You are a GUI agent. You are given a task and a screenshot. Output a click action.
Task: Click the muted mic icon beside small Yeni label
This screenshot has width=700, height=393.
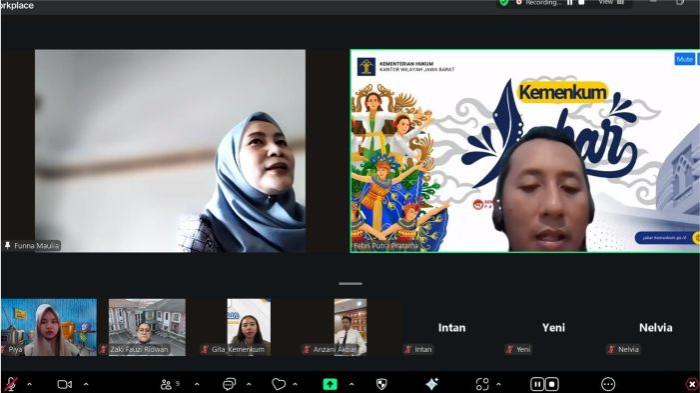click(510, 349)
